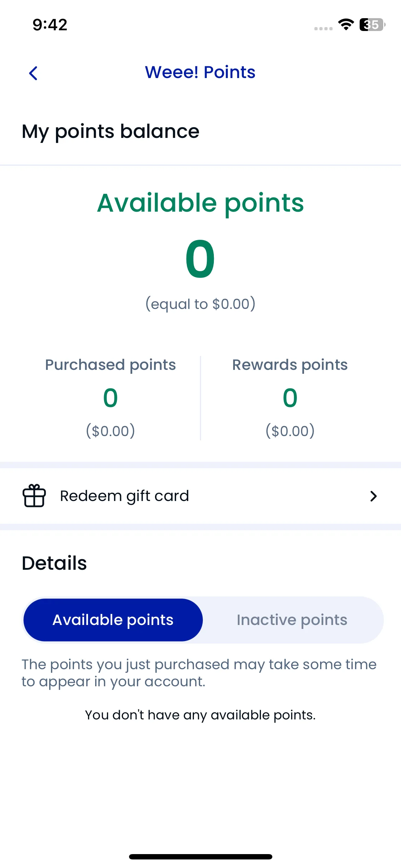401x868 pixels.
Task: Open the Redeem gift card chevron
Action: point(373,496)
